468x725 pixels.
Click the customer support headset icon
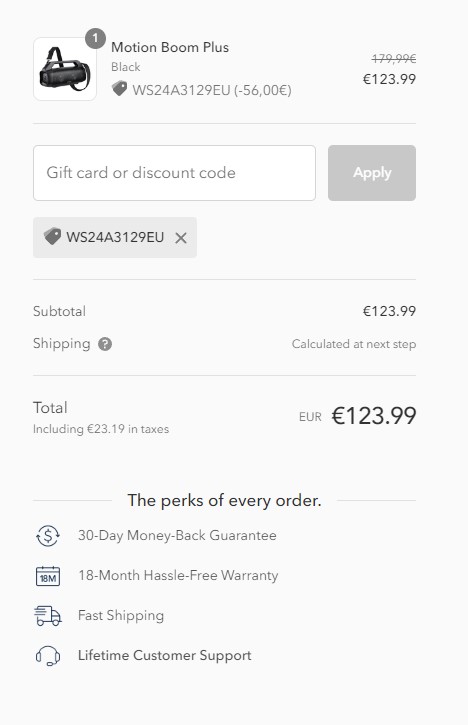click(48, 656)
